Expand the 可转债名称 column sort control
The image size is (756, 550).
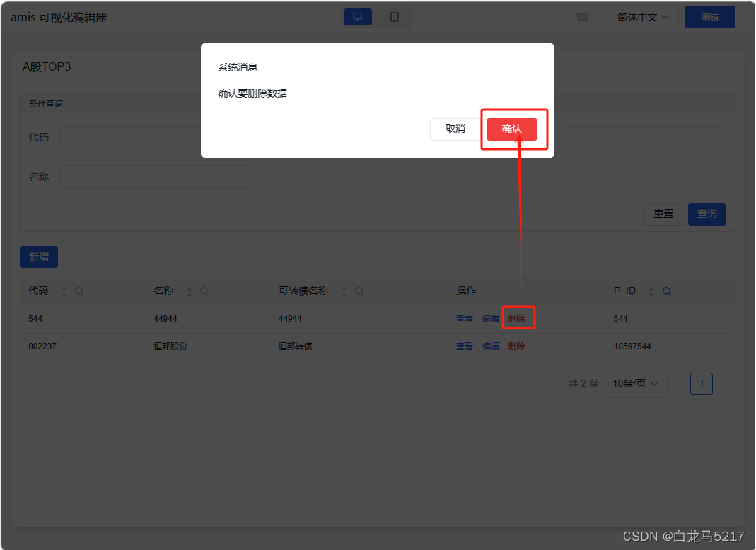tap(344, 291)
